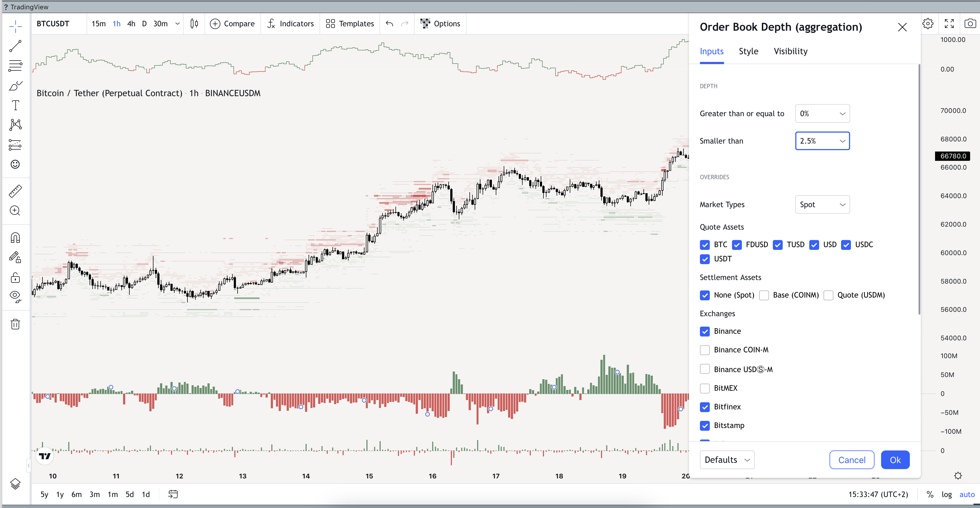
Task: Open the emoji icons tool
Action: [15, 164]
